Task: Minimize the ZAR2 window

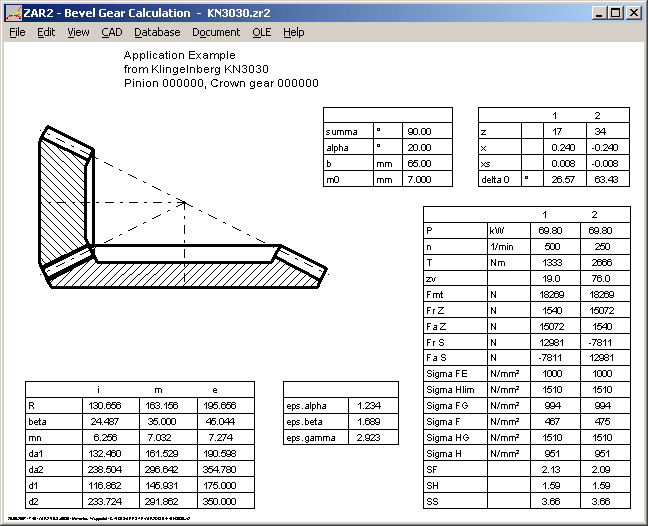Action: [598, 13]
